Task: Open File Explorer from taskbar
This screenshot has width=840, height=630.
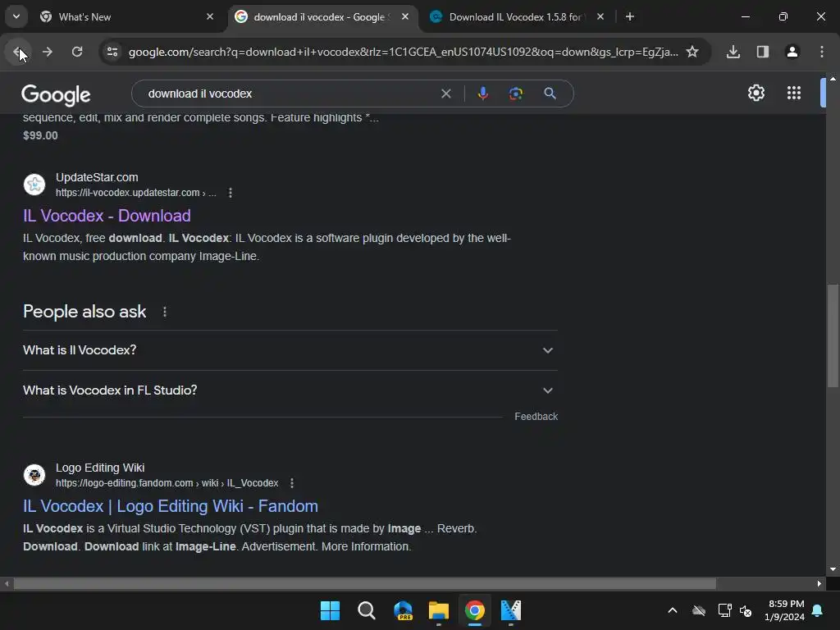Action: tap(439, 610)
